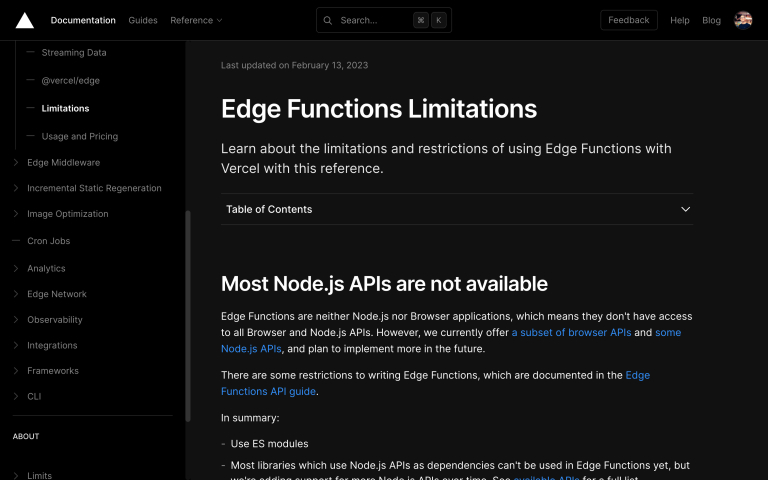
Task: Open Streaming Data sidebar item
Action: [74, 52]
